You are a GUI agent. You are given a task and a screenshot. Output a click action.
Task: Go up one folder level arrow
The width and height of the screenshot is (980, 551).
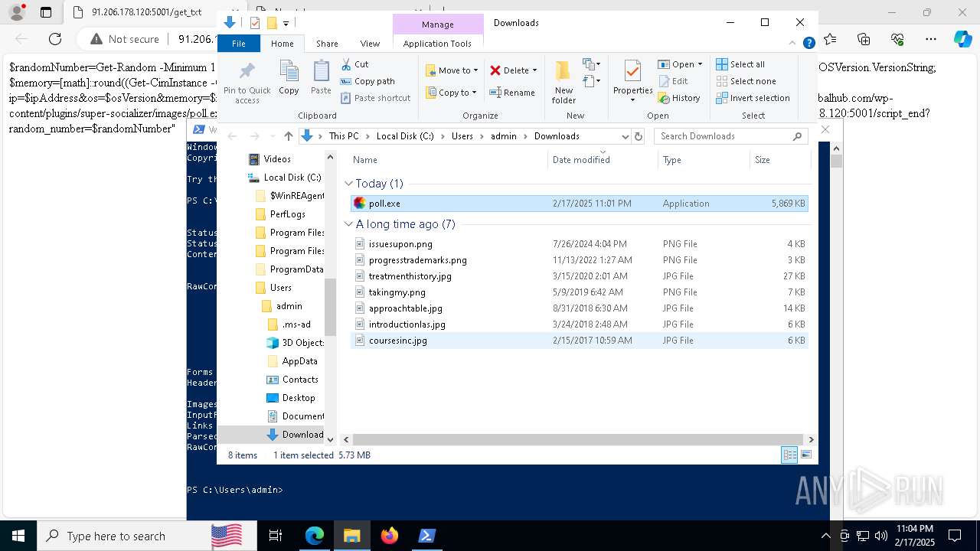pyautogui.click(x=288, y=136)
